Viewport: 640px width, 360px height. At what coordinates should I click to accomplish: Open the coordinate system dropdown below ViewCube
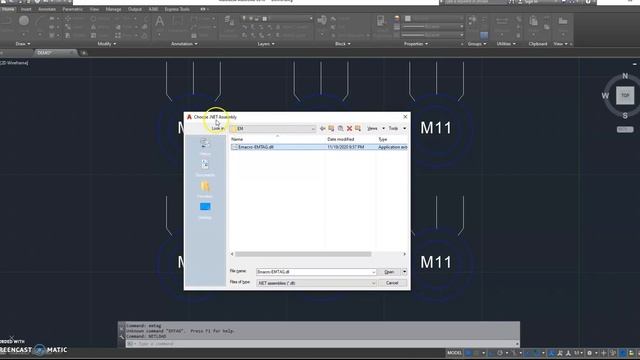pos(625,129)
